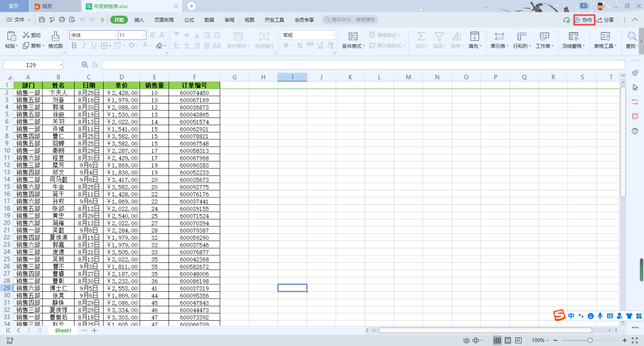Viewport: 644px width, 346px height.
Task: Toggle normal grid view in status bar
Action: pyautogui.click(x=497, y=341)
